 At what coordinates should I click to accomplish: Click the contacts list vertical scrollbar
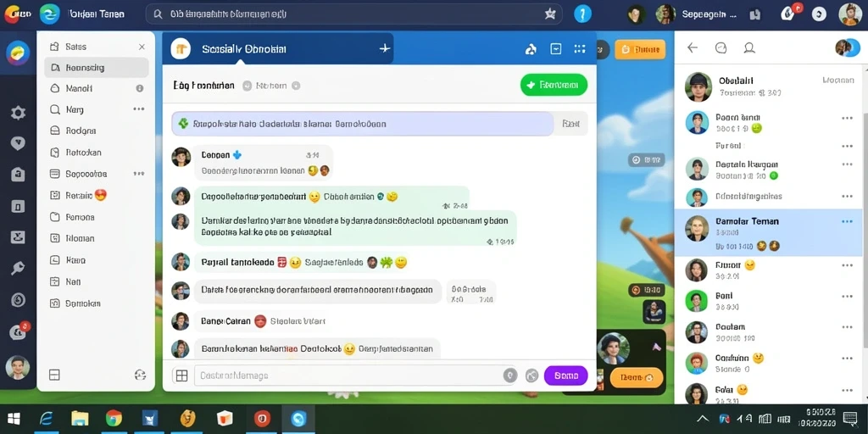(865, 232)
